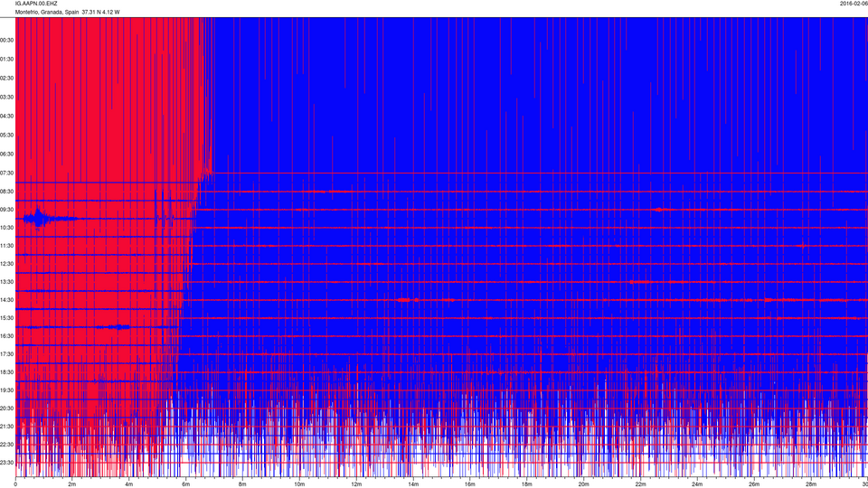Click the 20m tick label
Screen dimensions: 868x488
[583, 484]
